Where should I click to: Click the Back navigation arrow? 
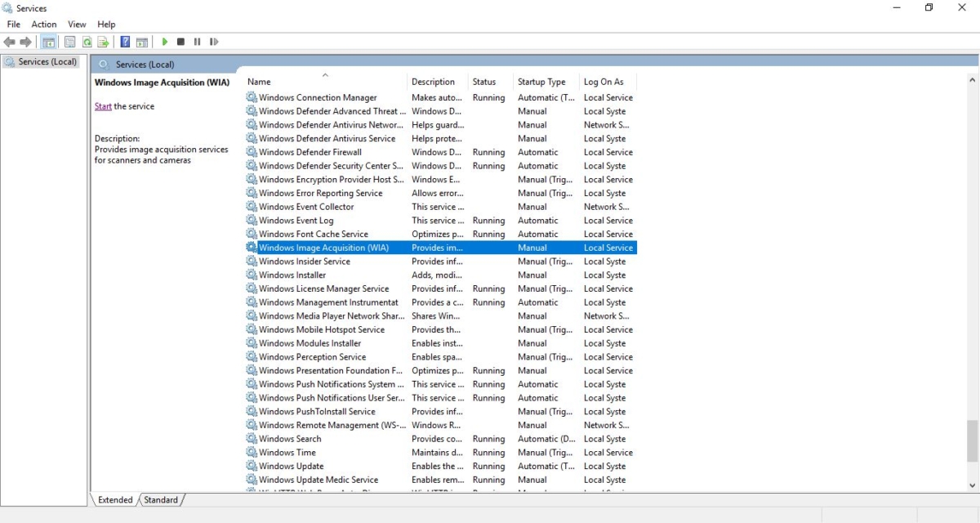[x=10, y=42]
